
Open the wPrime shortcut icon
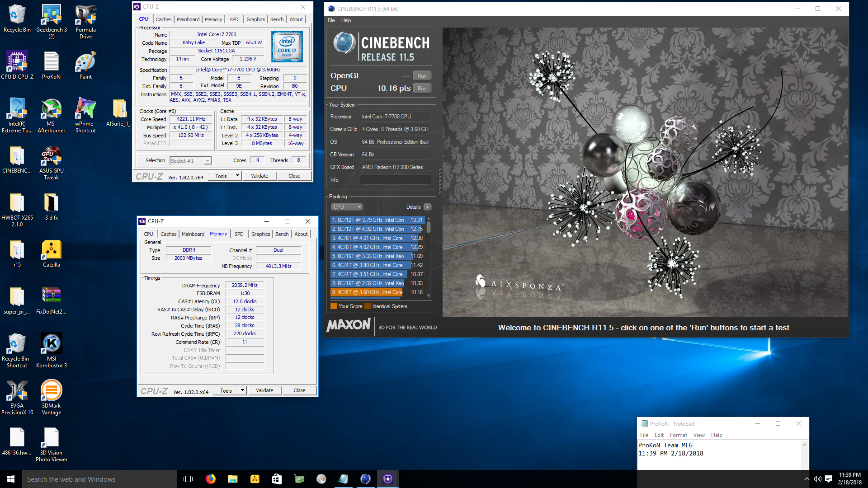[x=85, y=115]
